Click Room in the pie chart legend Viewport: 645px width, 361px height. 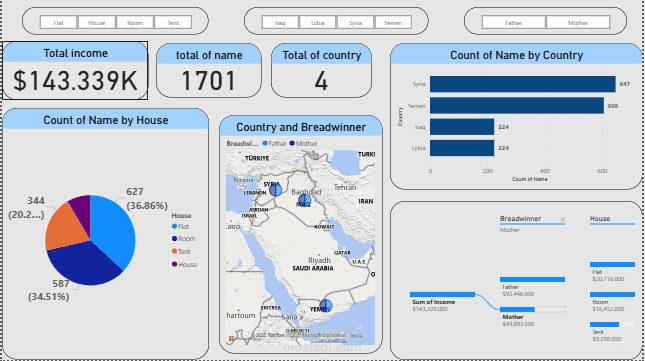[x=183, y=238]
